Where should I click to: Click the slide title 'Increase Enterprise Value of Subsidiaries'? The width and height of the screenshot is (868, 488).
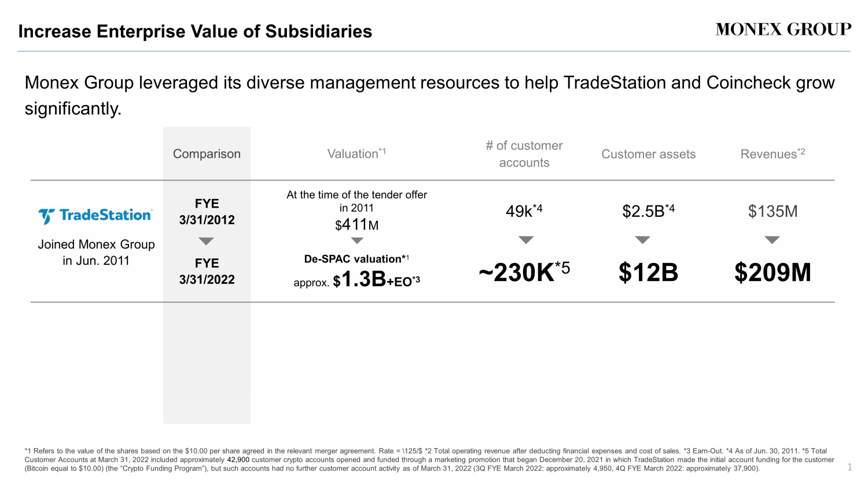(195, 31)
